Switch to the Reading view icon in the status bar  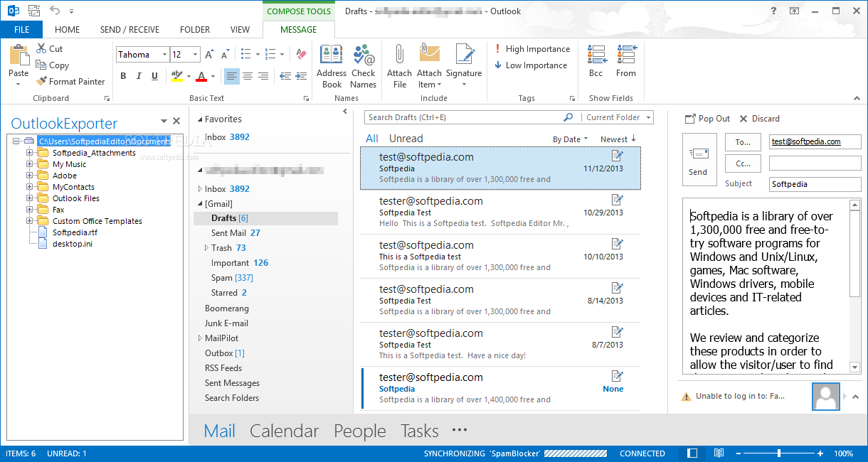(719, 453)
